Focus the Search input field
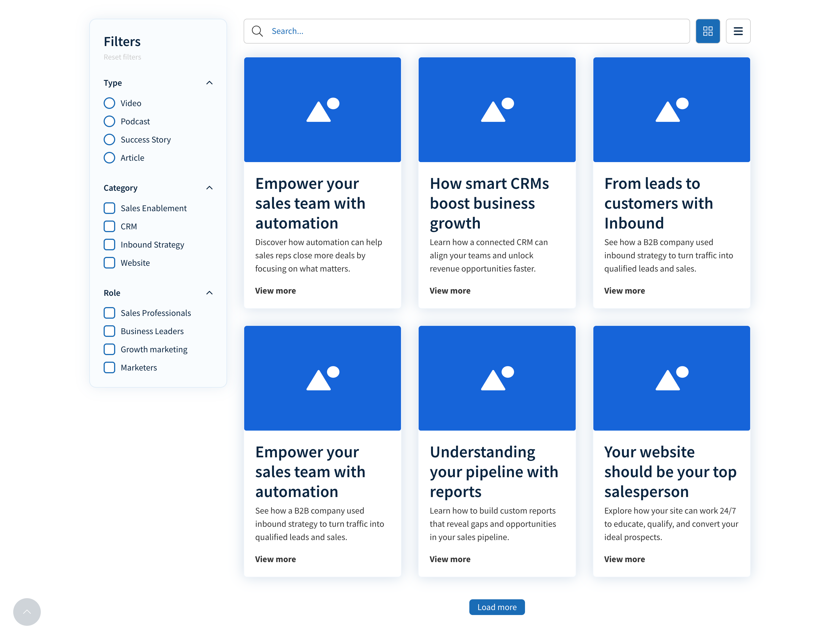This screenshot has width=840, height=639. click(x=466, y=31)
